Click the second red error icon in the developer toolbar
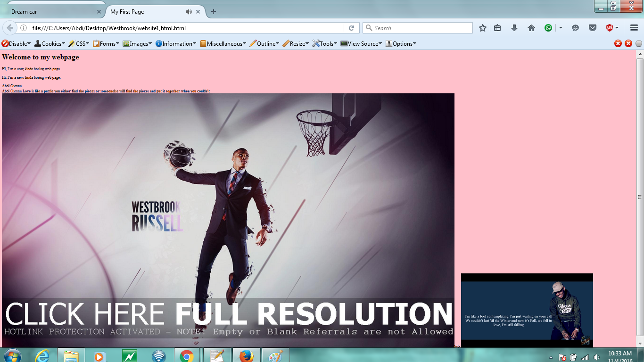 628,43
